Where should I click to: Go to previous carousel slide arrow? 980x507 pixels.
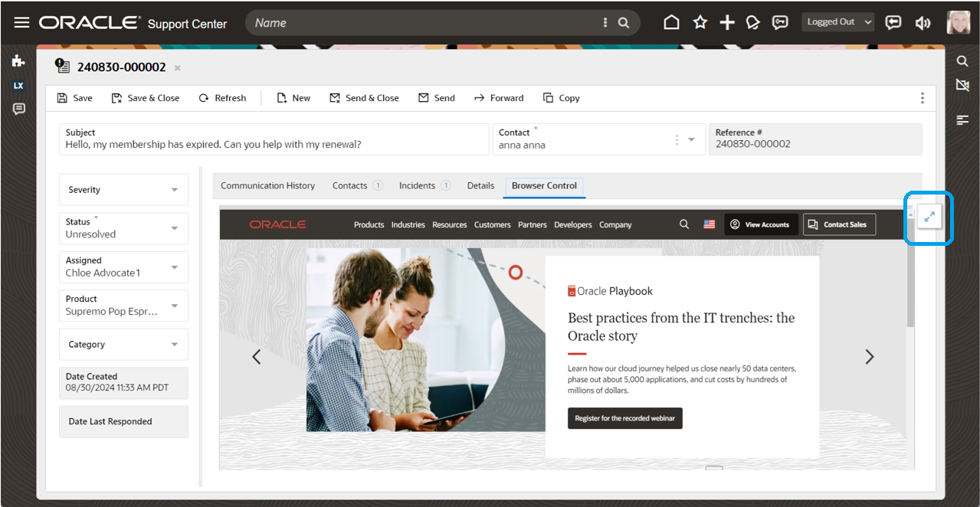[257, 356]
